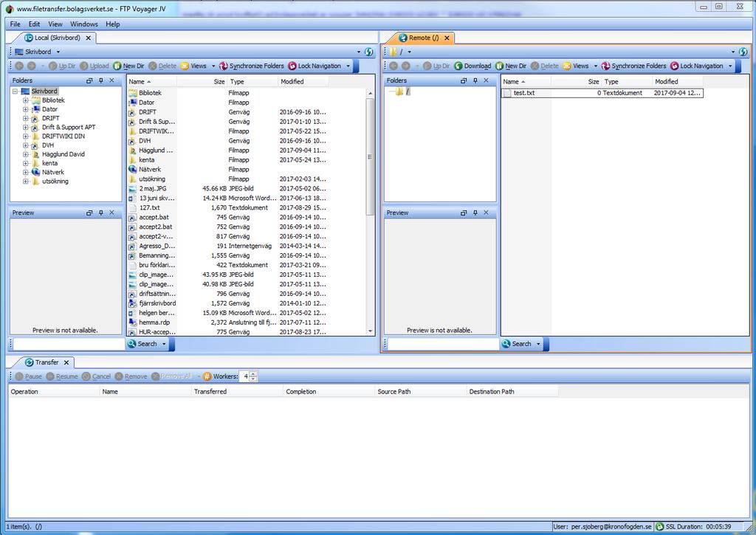Toggle Lock Navigation in remote toolbar
This screenshot has width=756, height=535.
(697, 66)
